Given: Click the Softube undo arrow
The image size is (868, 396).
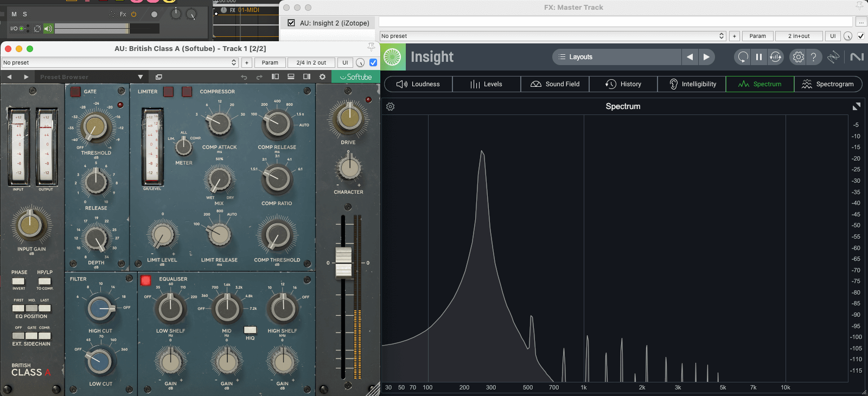Looking at the screenshot, I should click(x=244, y=77).
